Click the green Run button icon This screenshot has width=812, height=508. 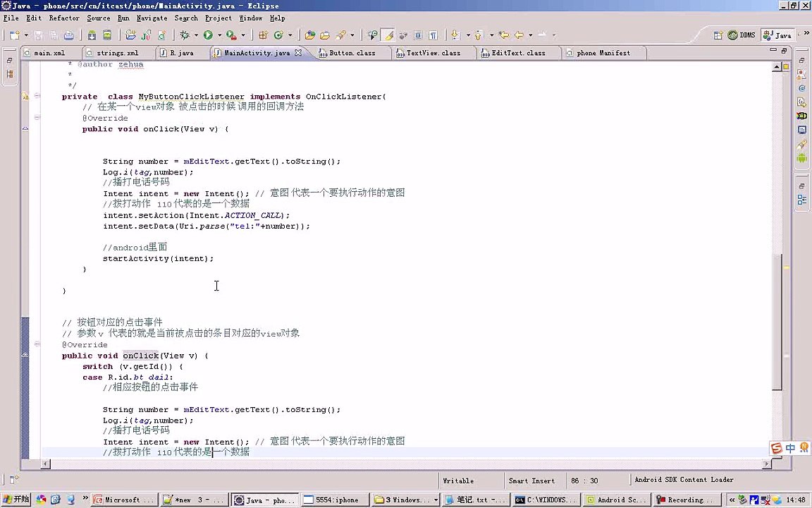pyautogui.click(x=208, y=35)
